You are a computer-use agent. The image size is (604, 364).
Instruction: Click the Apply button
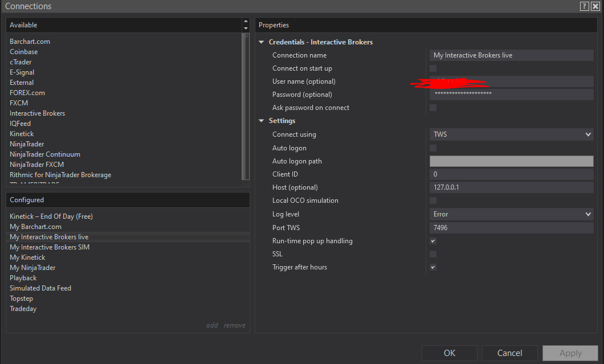[570, 353]
